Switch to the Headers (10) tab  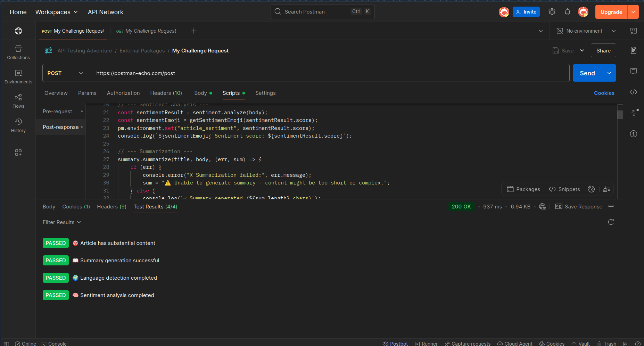(x=166, y=93)
